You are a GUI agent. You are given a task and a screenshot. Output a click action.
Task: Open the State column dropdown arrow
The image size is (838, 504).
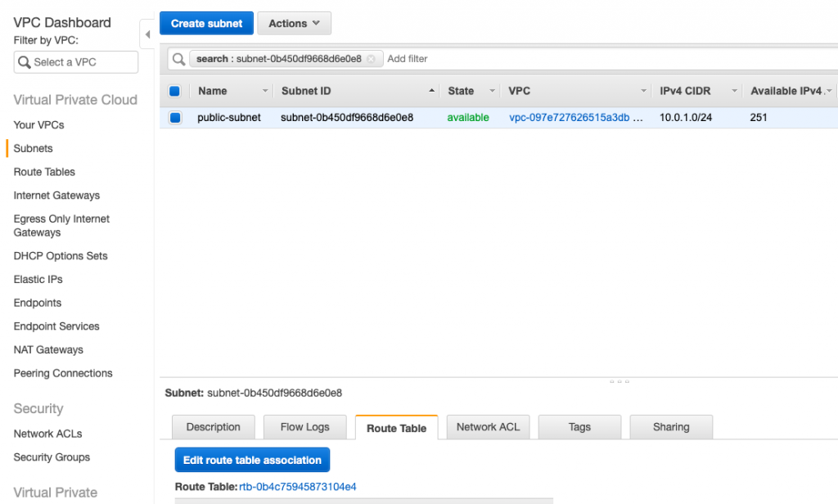[492, 91]
